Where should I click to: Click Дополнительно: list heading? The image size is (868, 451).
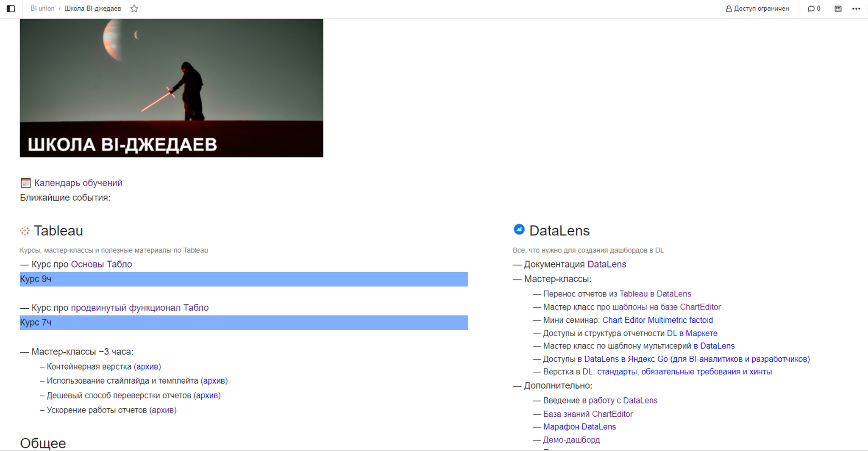(558, 386)
